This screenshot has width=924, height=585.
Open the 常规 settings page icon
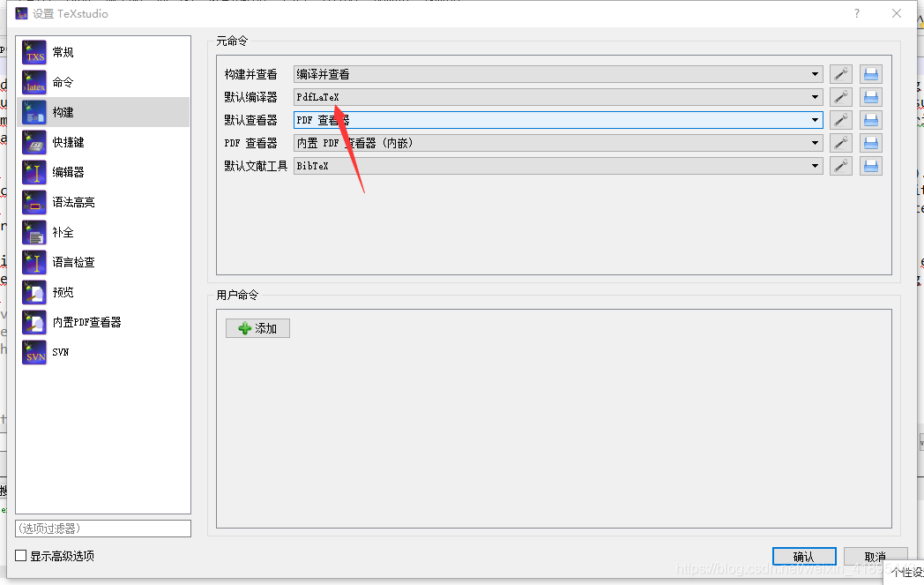34,52
